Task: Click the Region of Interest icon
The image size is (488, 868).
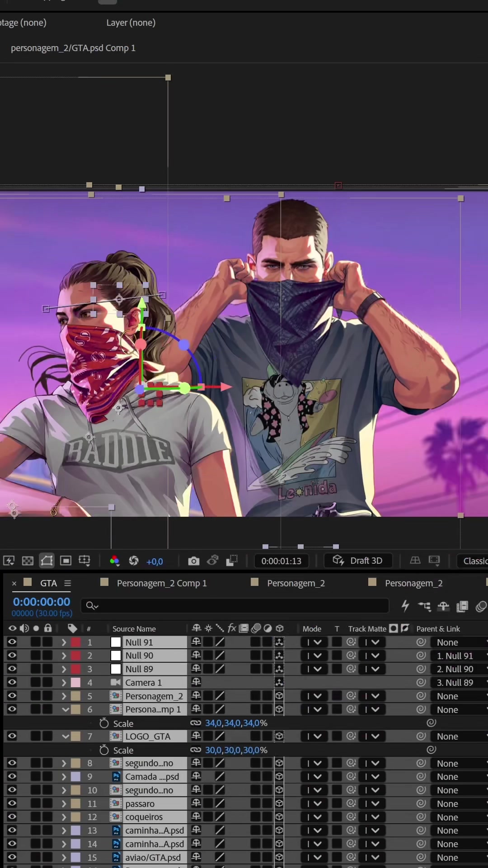Action: coord(66,561)
